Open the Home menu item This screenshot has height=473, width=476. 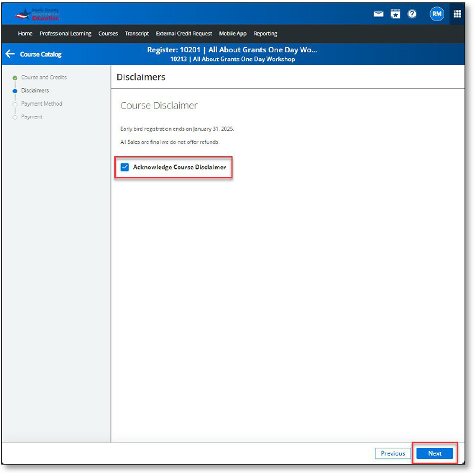click(x=25, y=33)
